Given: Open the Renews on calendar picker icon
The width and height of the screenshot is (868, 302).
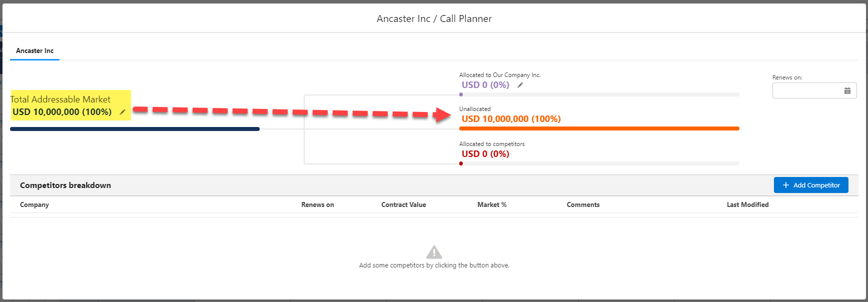Looking at the screenshot, I should pyautogui.click(x=847, y=90).
